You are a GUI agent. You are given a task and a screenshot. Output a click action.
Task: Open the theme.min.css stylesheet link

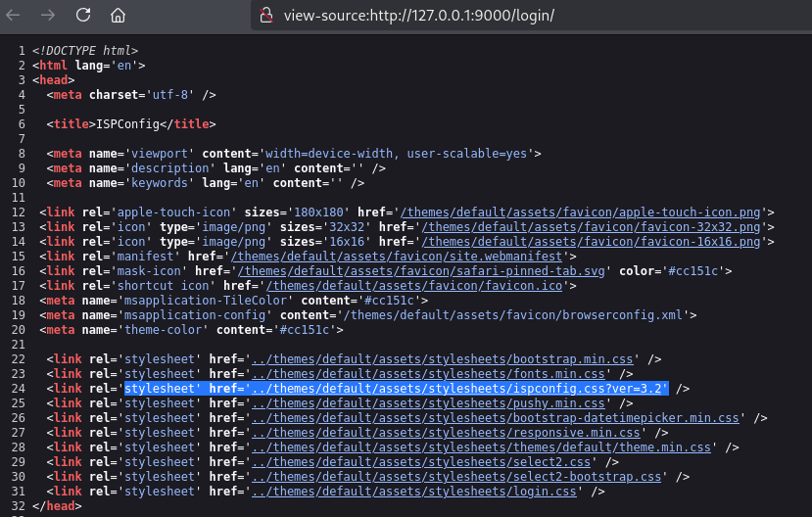click(482, 447)
